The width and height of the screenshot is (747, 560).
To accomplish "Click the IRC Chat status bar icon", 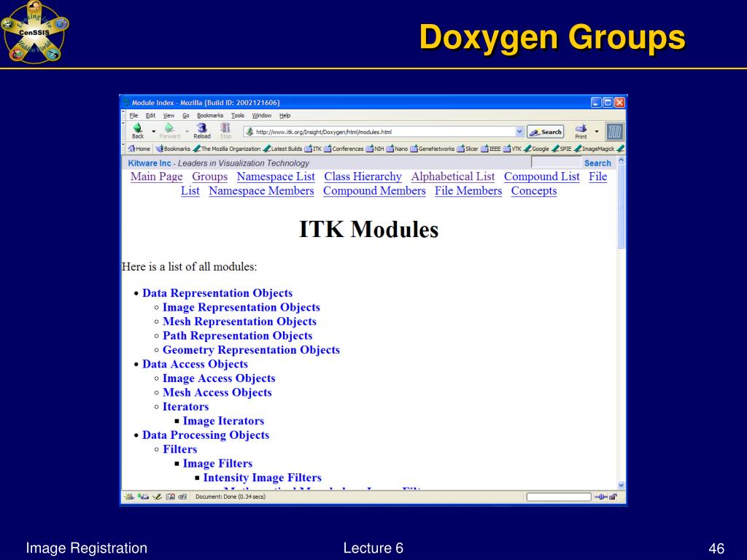I will click(x=182, y=497).
